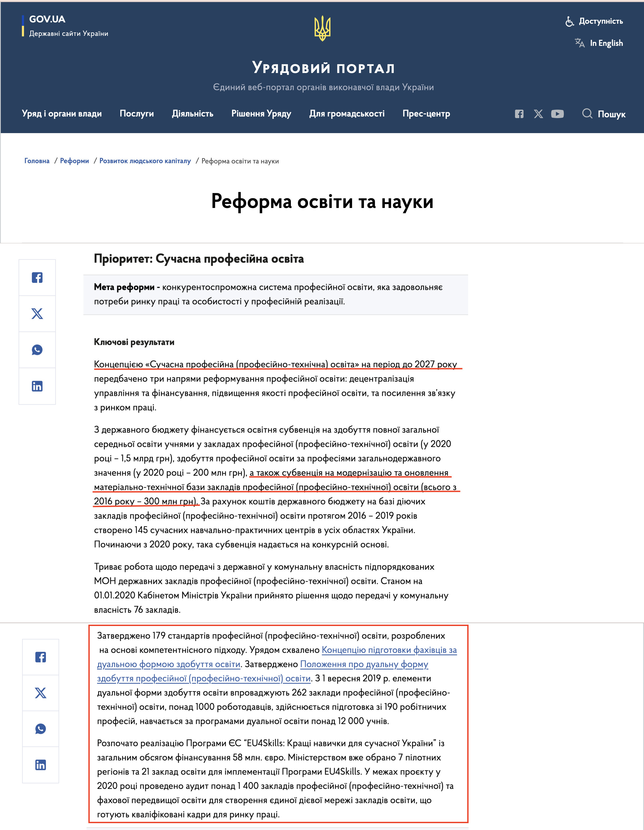The height and width of the screenshot is (830, 644).
Task: Share the page via the Facebook sidebar icon
Action: click(x=37, y=278)
